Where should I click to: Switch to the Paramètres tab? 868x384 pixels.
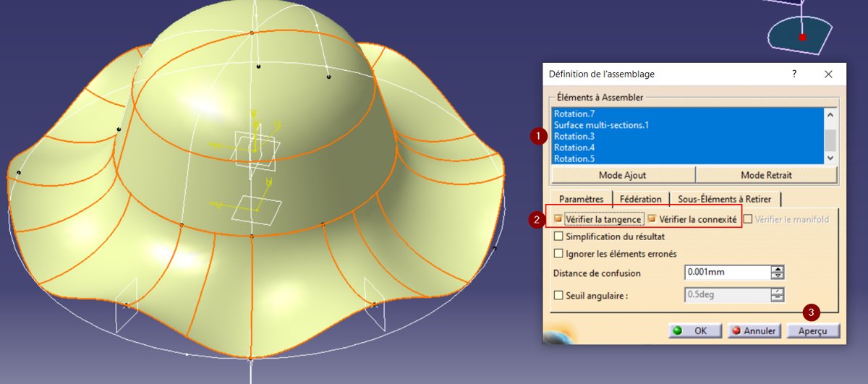pyautogui.click(x=581, y=199)
